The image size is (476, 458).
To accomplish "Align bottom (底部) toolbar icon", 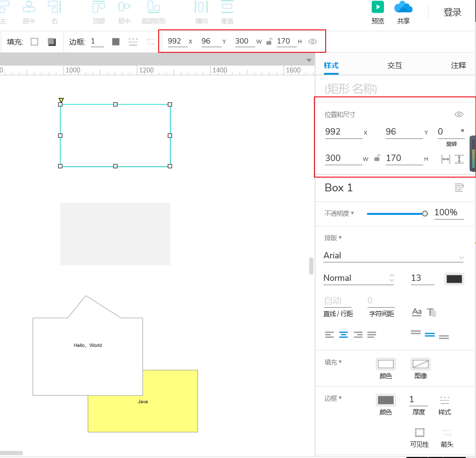I will coord(154,7).
